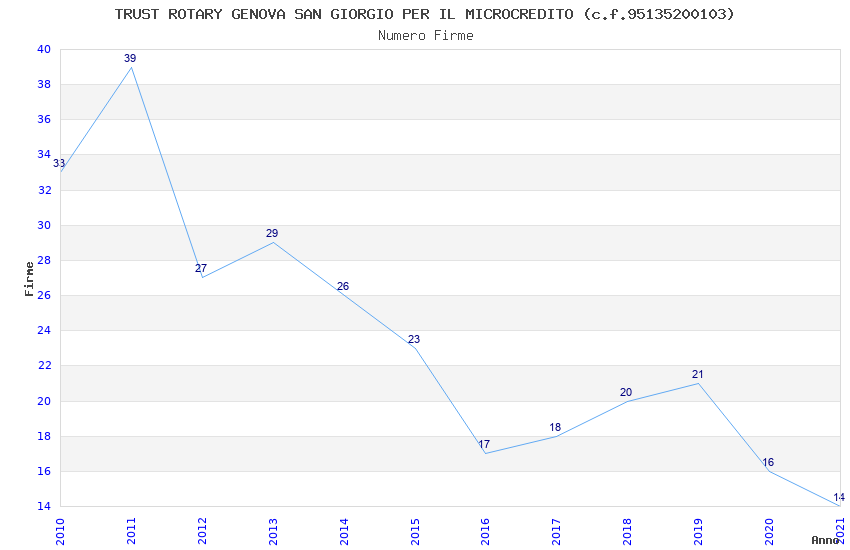Select data point label 16 for 2020
850x550 pixels.
(x=768, y=462)
